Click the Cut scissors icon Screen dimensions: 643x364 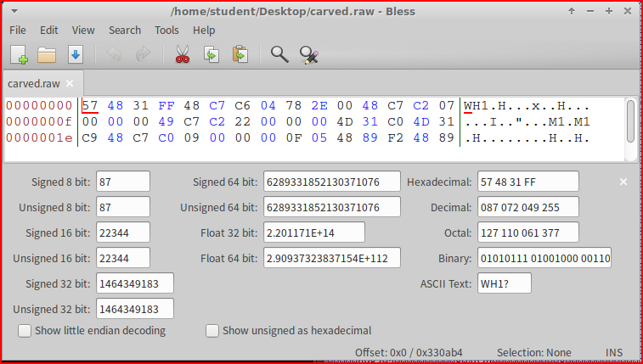click(182, 55)
